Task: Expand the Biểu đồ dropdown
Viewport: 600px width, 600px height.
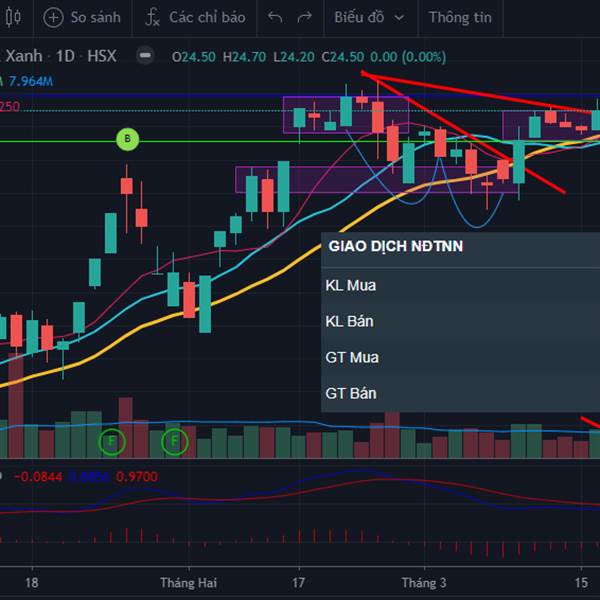Action: pos(369,18)
